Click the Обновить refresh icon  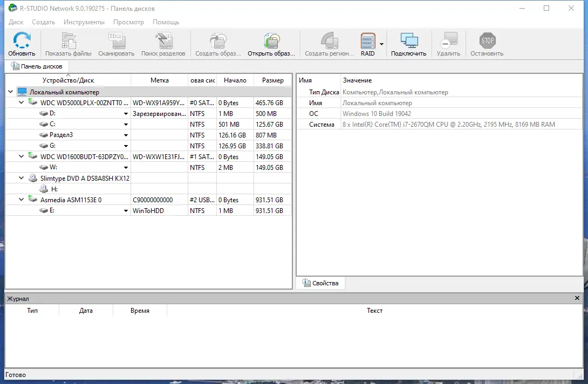coord(22,40)
